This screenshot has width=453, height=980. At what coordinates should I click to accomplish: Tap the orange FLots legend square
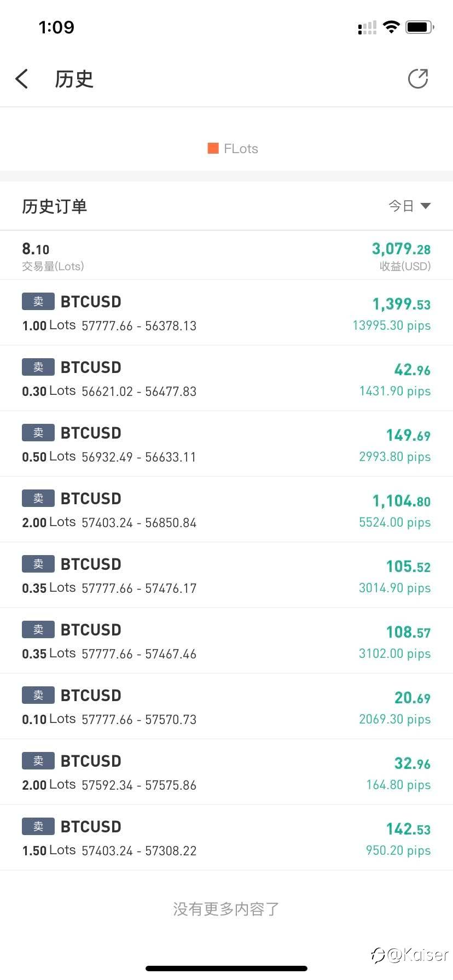pos(213,148)
